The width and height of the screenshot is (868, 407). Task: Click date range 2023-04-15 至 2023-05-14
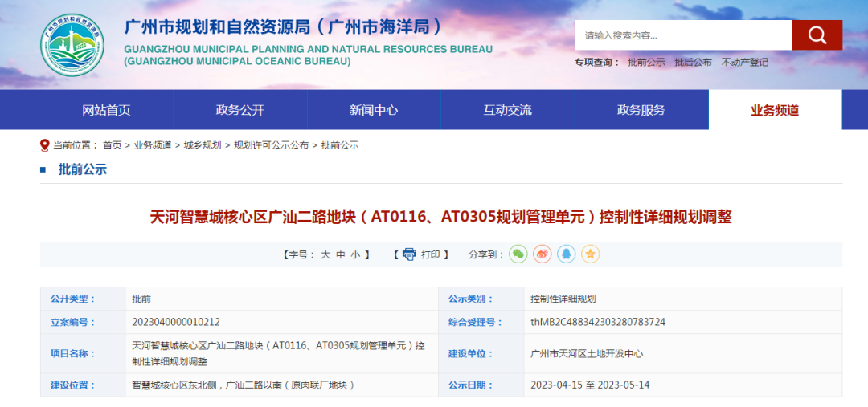point(590,385)
